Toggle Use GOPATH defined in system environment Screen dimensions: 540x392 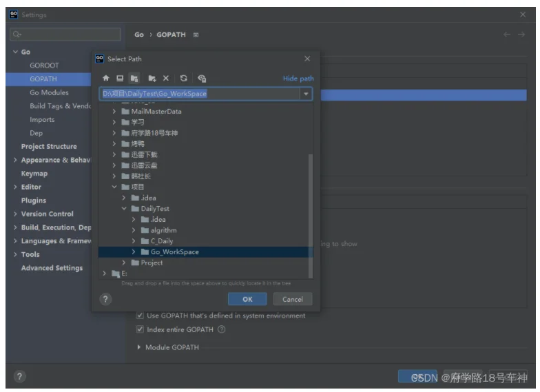[x=140, y=316]
